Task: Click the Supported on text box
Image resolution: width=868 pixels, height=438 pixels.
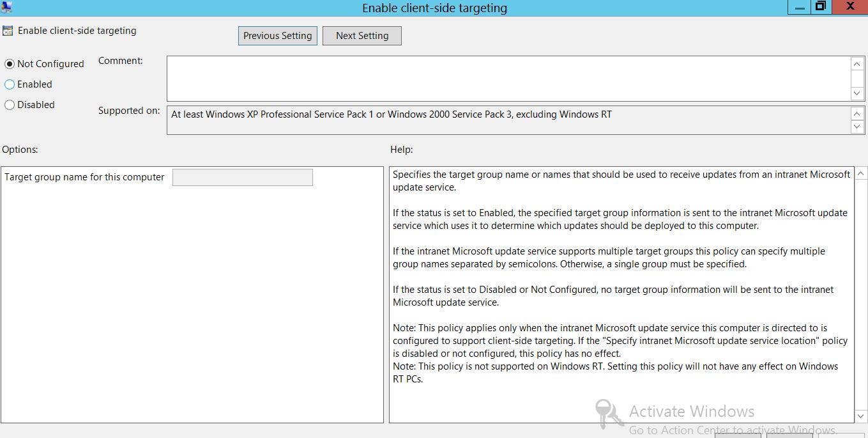Action: coord(508,120)
